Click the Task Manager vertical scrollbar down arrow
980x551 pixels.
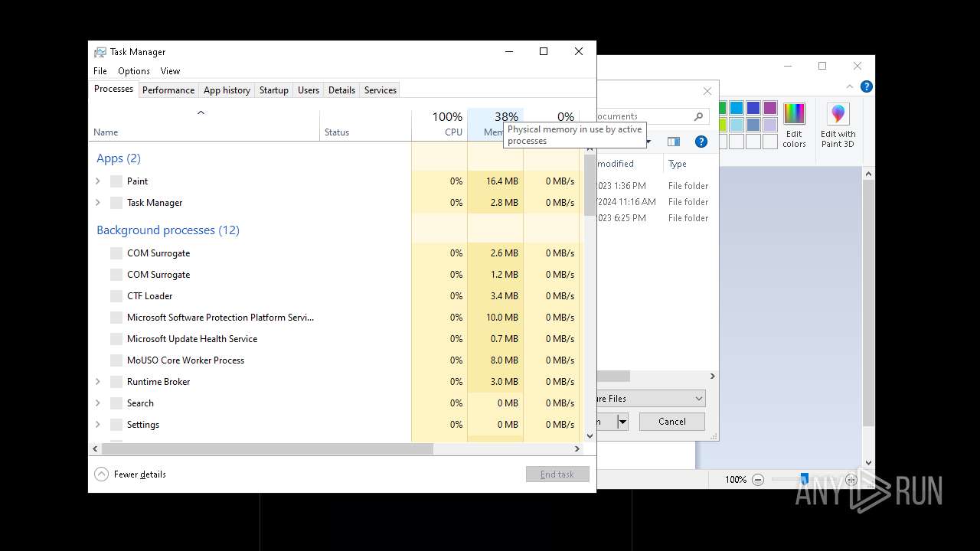coord(590,436)
